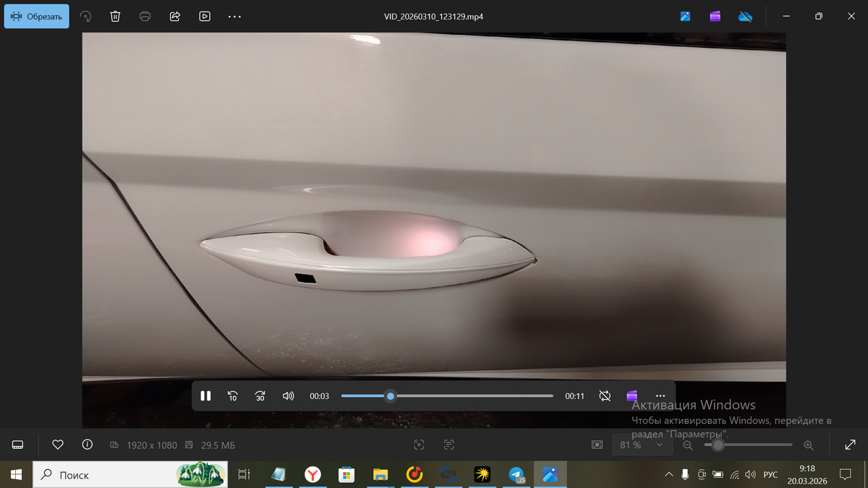Expand more options in the playback bar
Screen dimensions: 868x488
(x=660, y=396)
